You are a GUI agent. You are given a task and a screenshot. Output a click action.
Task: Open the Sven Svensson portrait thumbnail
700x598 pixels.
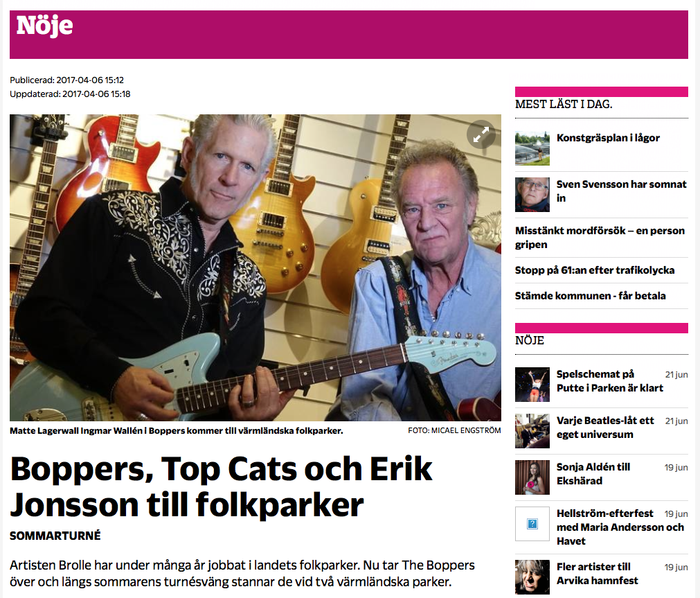532,195
